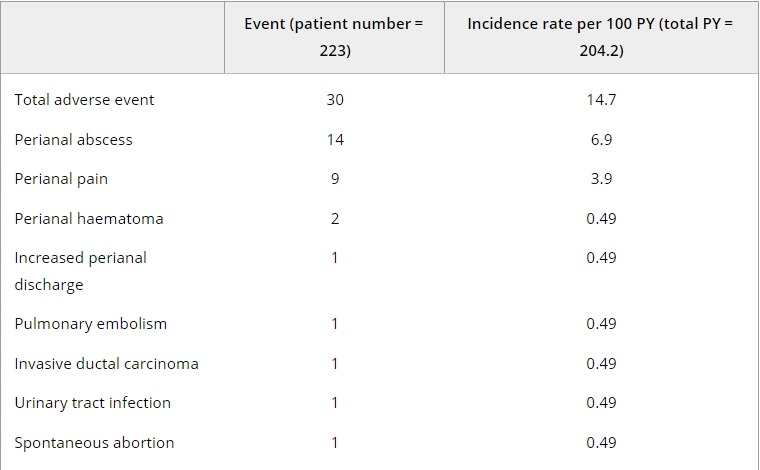
Task: Select the 'Perianal pain' cell
Action: pos(61,179)
